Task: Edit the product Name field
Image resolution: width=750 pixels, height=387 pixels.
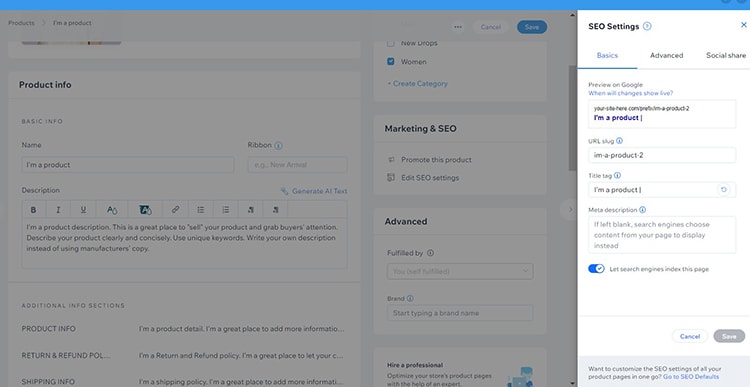Action: pyautogui.click(x=128, y=165)
